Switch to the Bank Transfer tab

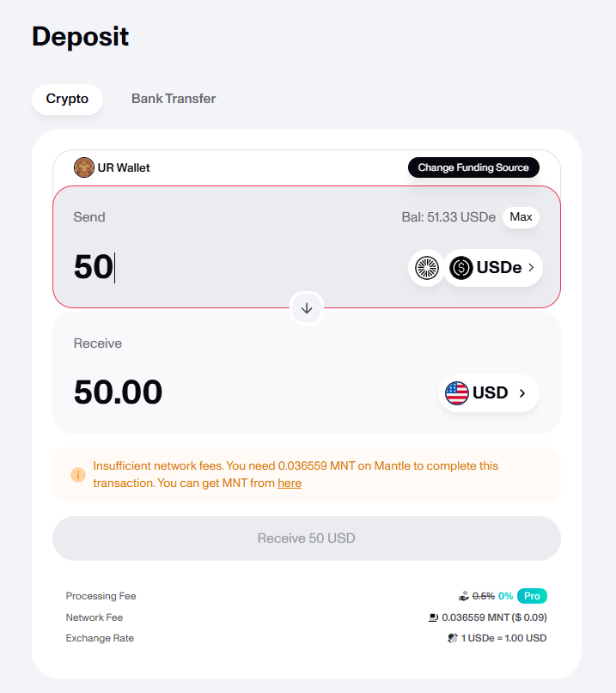click(174, 99)
